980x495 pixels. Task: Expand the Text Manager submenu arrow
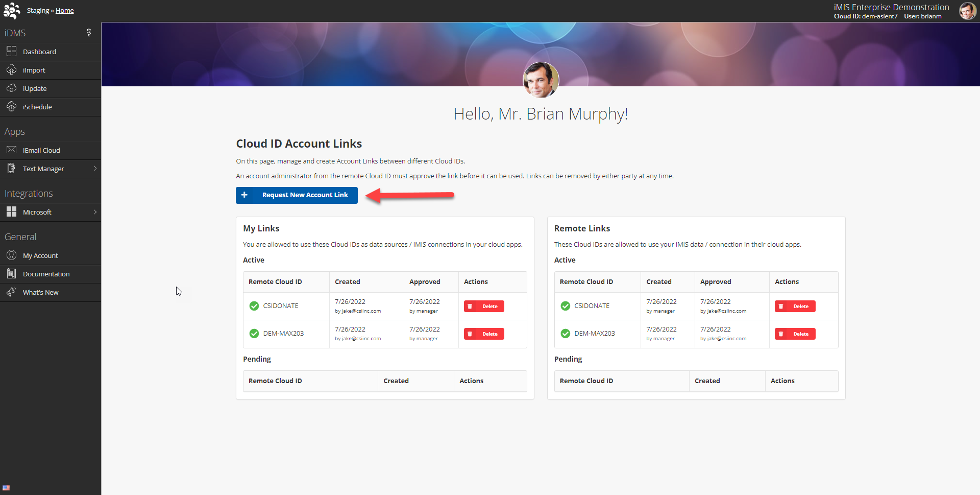(95, 168)
